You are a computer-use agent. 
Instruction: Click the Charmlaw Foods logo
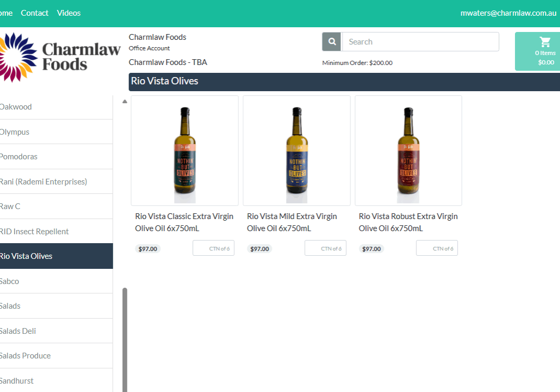point(60,57)
